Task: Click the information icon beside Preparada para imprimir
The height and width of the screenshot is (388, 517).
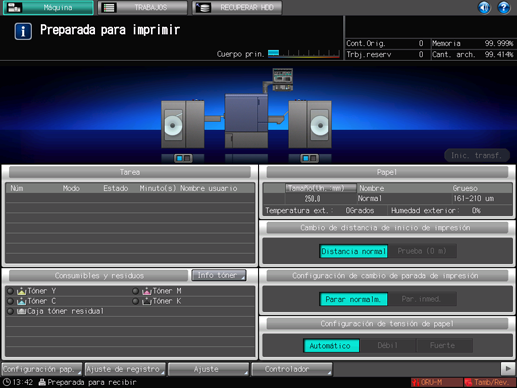Action: (x=23, y=31)
